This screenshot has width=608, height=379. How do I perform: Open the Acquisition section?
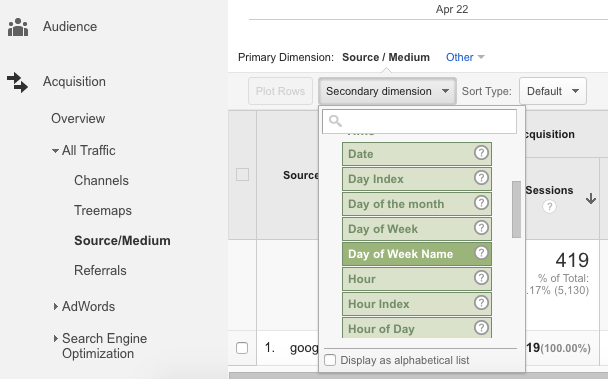tap(74, 81)
